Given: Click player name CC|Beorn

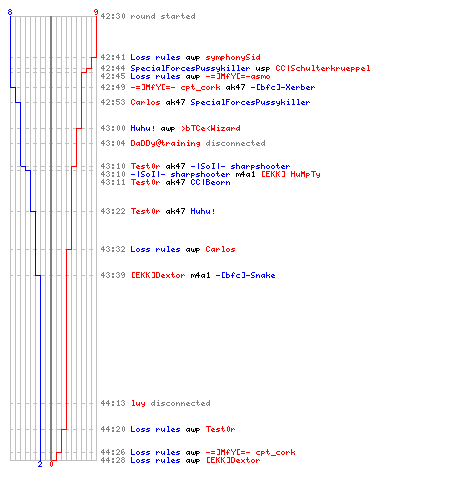Looking at the screenshot, I should pos(210,182).
